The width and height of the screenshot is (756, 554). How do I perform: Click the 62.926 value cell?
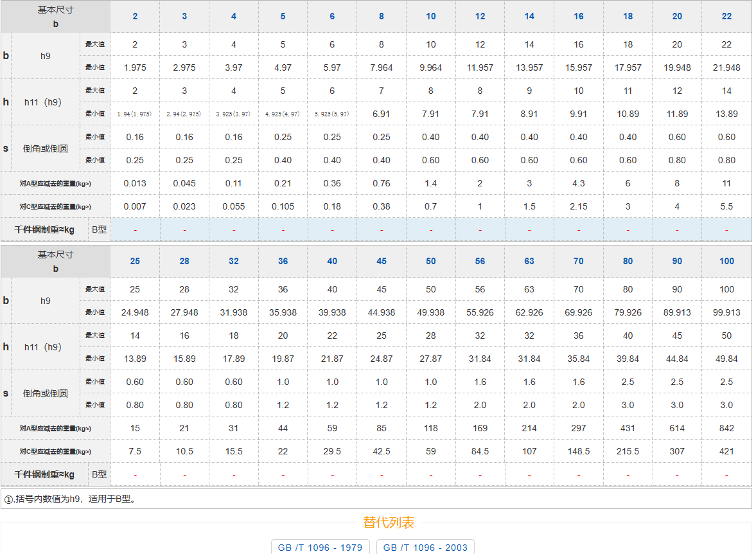(529, 312)
